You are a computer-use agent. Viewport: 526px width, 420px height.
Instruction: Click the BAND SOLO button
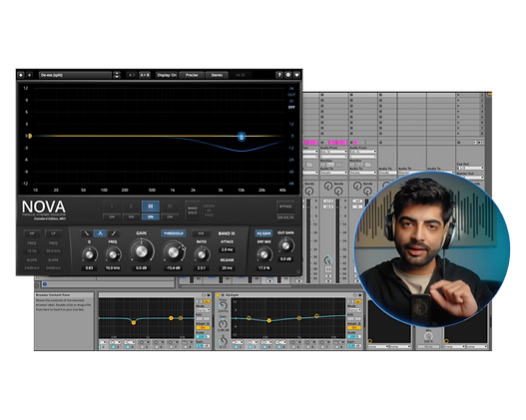pyautogui.click(x=193, y=210)
